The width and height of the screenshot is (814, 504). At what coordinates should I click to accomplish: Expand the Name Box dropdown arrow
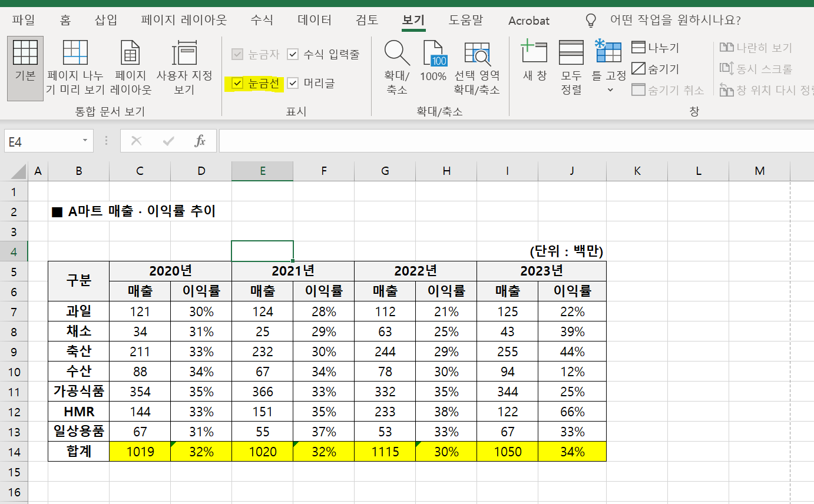[x=85, y=141]
